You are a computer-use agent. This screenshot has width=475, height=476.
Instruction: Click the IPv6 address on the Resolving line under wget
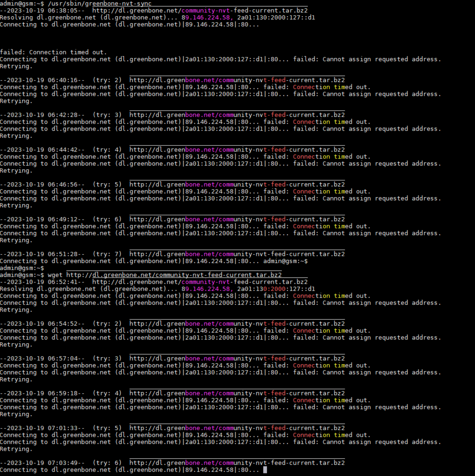pos(276,289)
